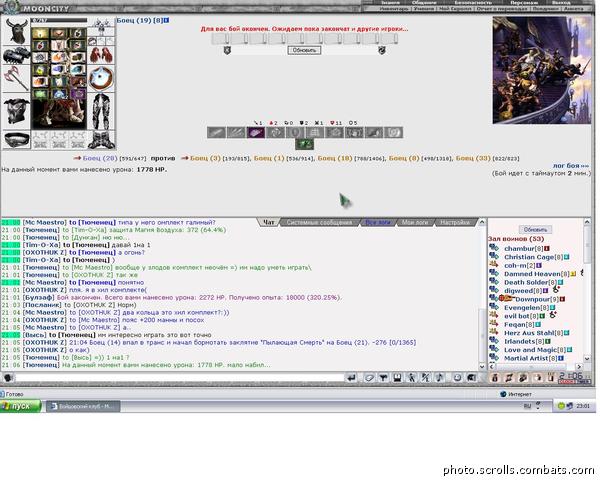Click the smiley icon left of chat input

click(8, 378)
